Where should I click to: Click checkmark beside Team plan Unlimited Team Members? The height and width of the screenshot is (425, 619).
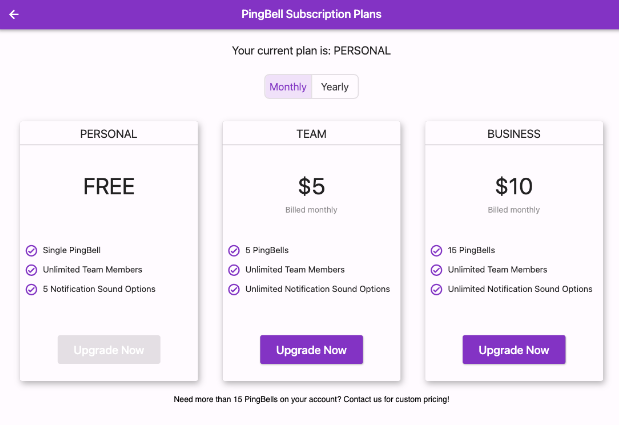click(234, 270)
